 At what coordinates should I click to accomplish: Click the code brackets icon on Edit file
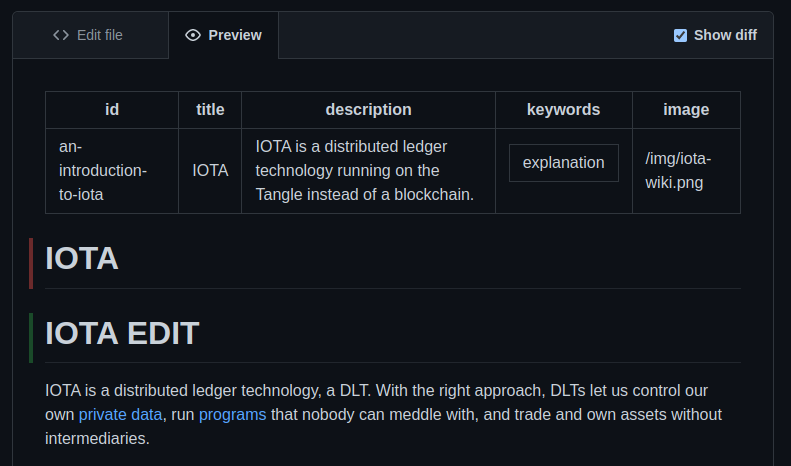coord(61,35)
